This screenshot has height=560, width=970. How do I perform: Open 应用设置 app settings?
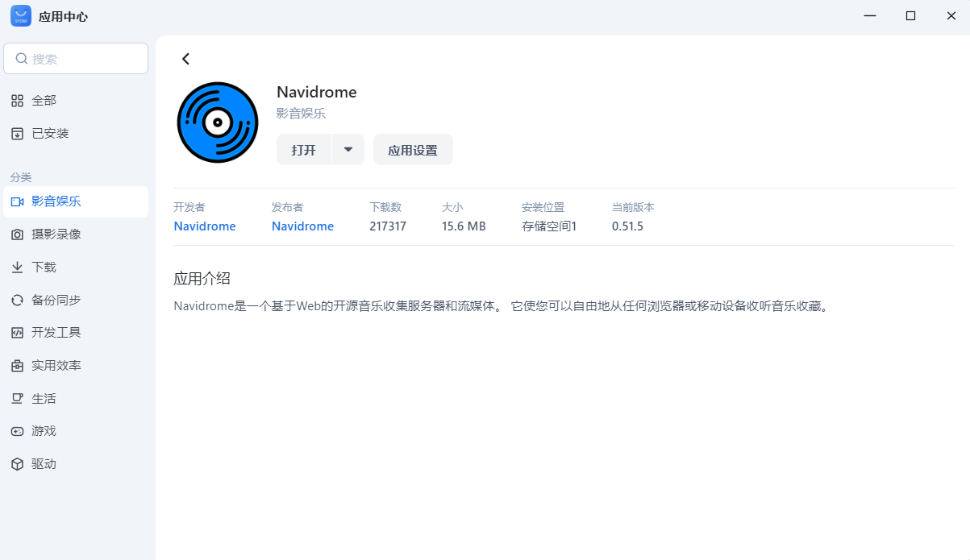point(413,150)
